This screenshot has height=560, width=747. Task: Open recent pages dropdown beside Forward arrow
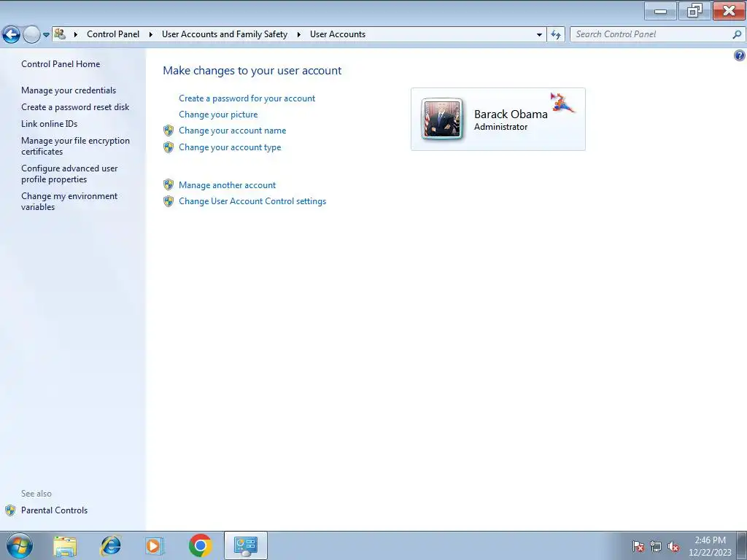46,35
